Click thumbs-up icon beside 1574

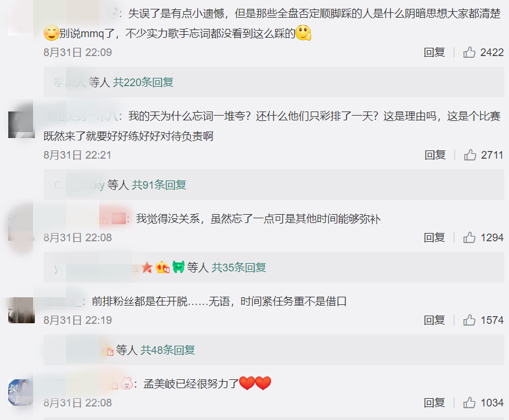[469, 320]
